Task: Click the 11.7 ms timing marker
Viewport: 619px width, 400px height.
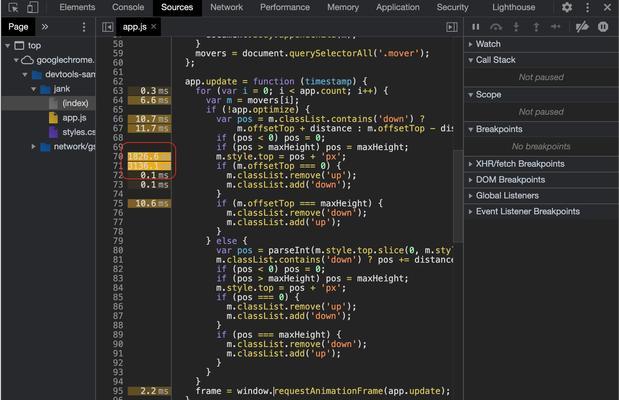Action: (x=149, y=128)
